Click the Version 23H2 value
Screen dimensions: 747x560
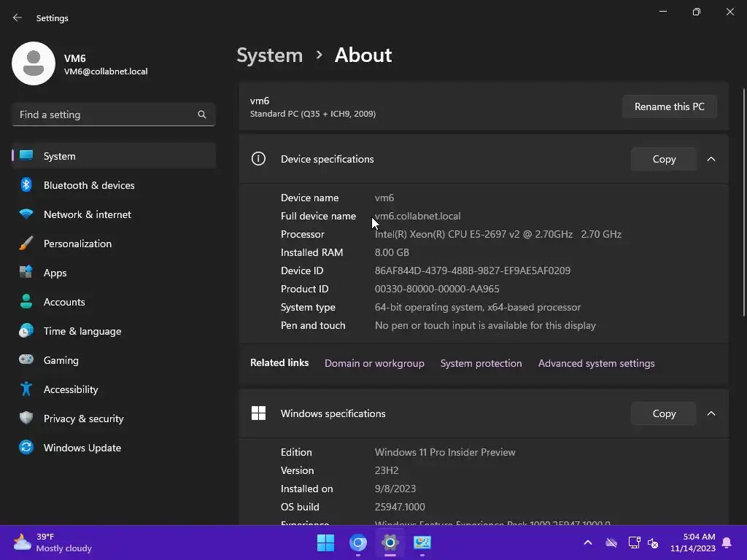click(387, 470)
